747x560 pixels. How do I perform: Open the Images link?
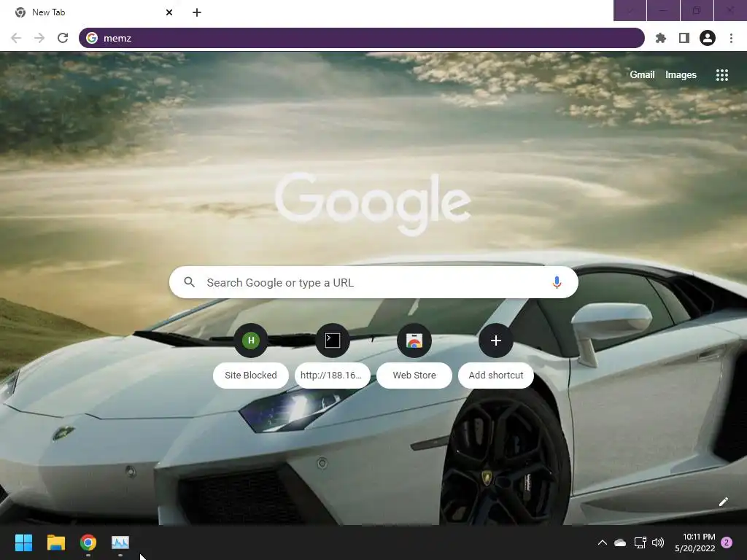tap(681, 75)
